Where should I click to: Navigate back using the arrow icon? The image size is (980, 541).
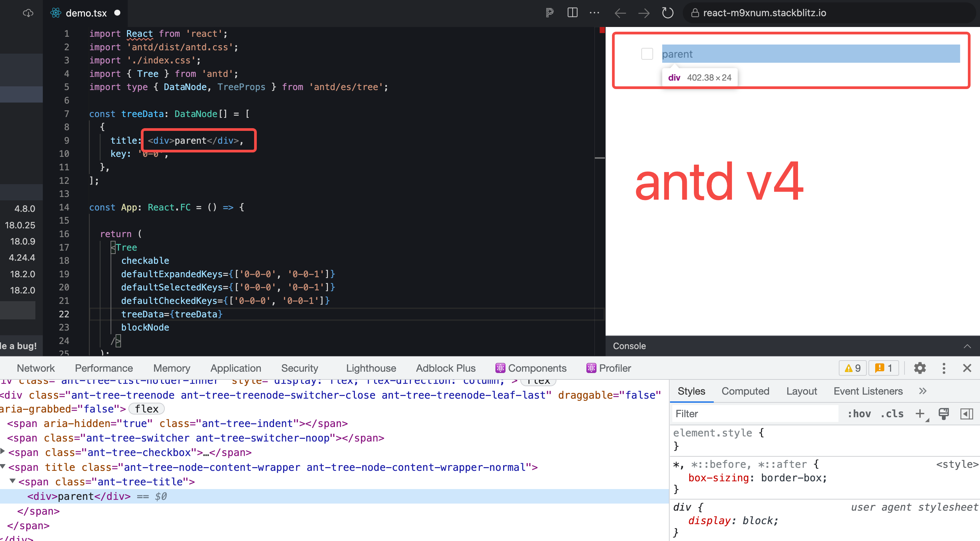click(620, 12)
